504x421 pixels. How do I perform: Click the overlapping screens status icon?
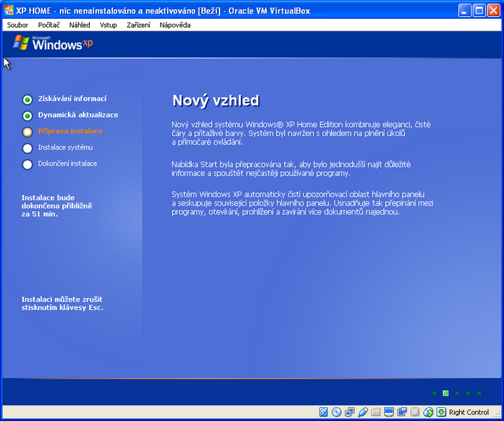pos(402,412)
